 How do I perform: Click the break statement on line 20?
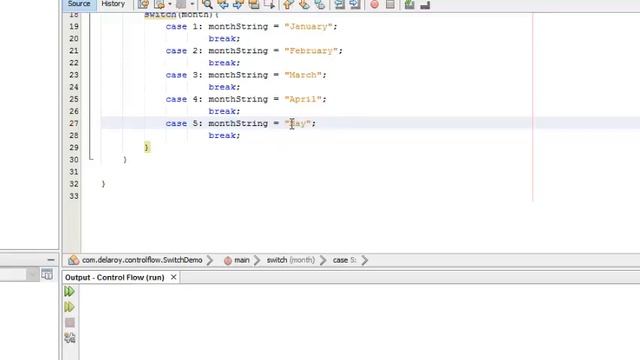(224, 39)
